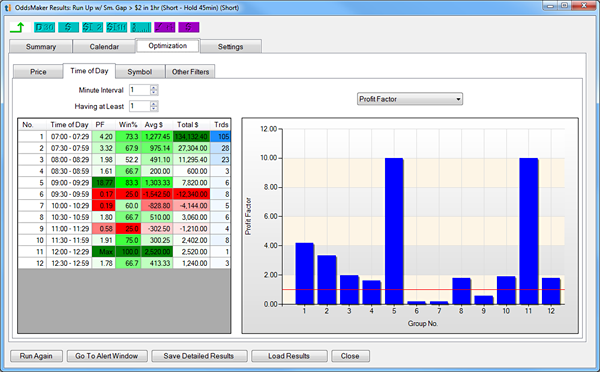Click the cyan scale filter icon

coord(141,27)
